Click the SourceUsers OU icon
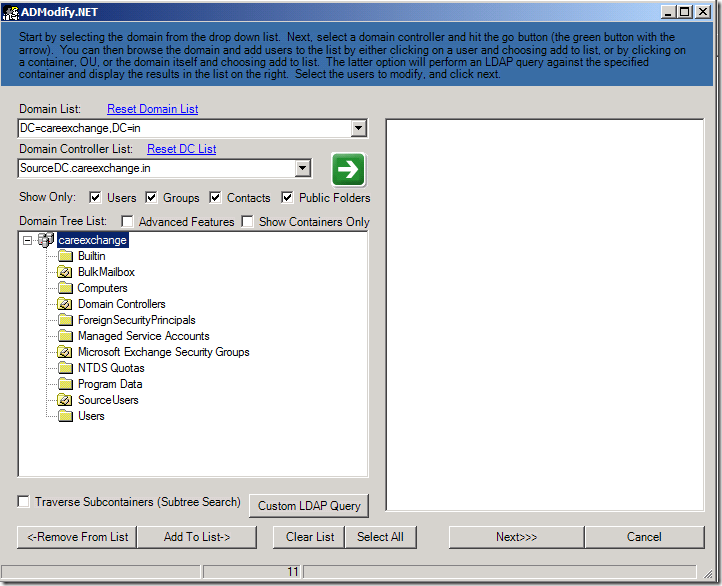Screen dimensions: 722x586 (x=65, y=400)
